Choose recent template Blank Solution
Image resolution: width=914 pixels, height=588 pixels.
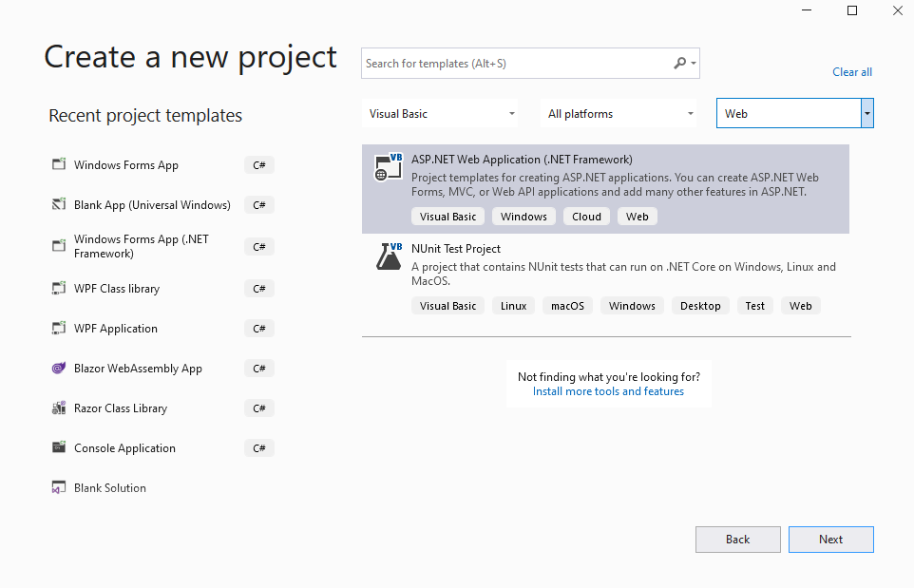tap(162, 488)
